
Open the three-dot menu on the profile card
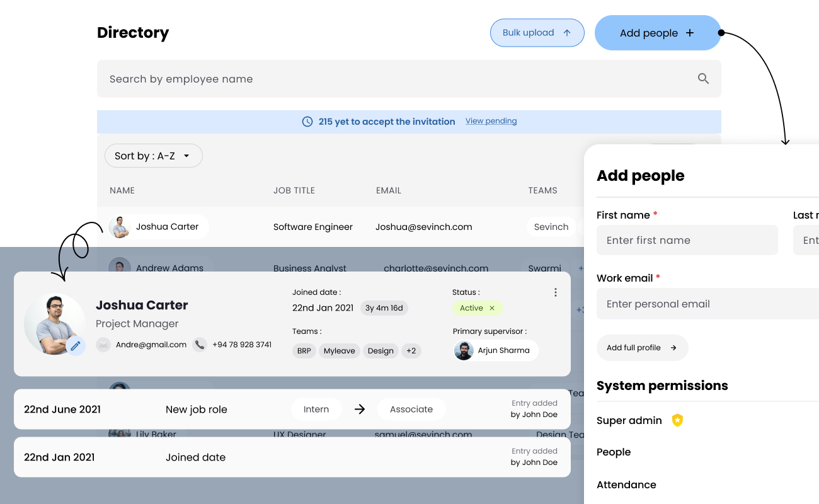555,292
